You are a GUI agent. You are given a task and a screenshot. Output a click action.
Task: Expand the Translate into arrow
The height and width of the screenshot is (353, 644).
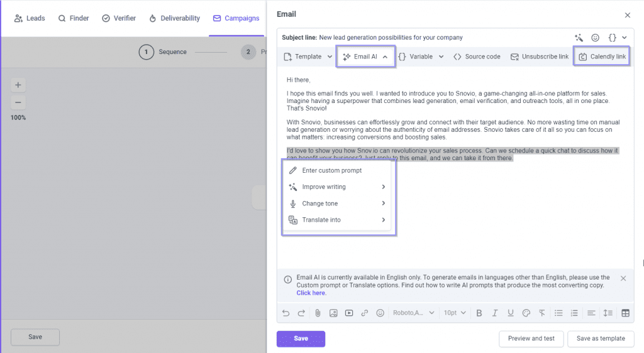point(383,220)
